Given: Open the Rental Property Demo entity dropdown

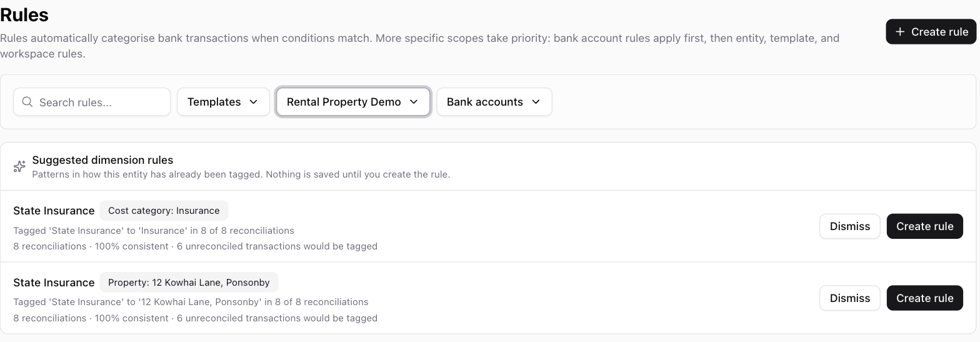Looking at the screenshot, I should (x=353, y=102).
